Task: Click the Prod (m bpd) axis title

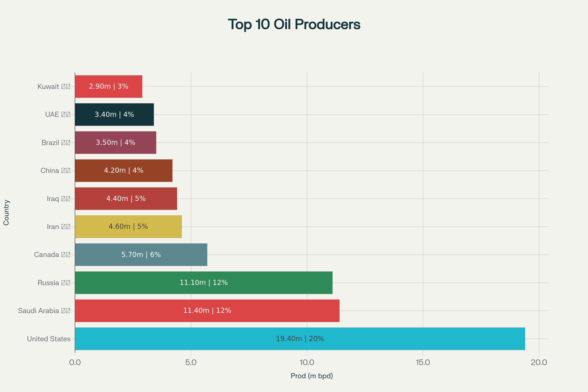Action: (312, 376)
